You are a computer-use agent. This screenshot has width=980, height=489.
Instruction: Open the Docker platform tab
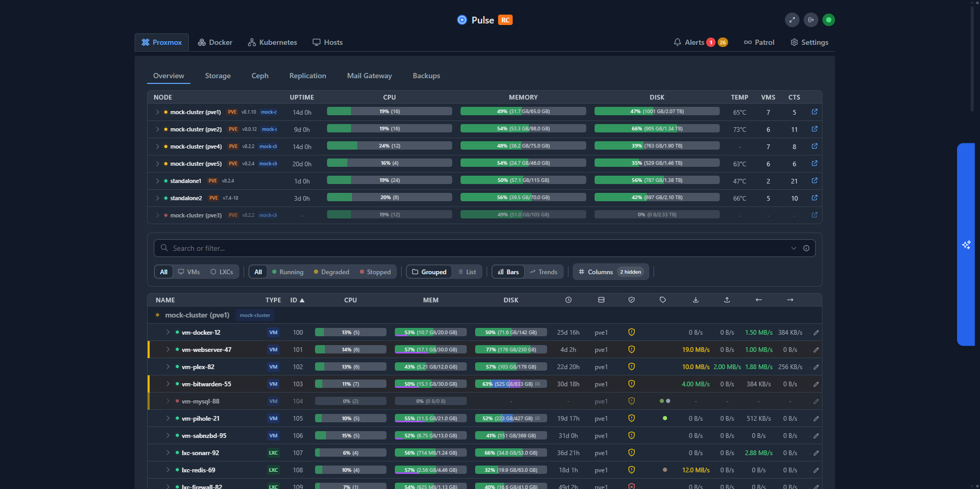point(215,42)
